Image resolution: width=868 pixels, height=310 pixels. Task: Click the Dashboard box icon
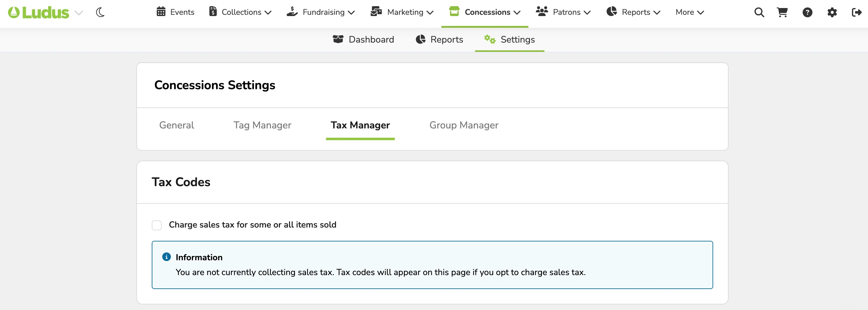[338, 39]
